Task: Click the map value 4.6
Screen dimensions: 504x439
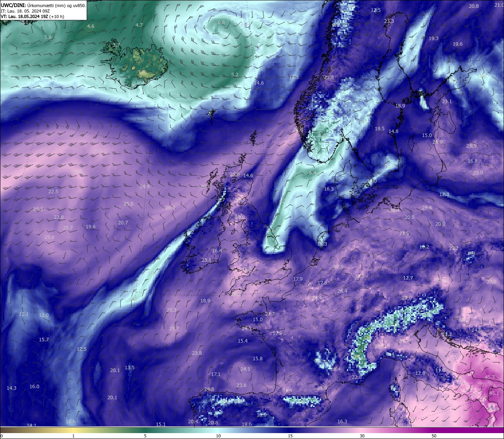Action: (91, 26)
